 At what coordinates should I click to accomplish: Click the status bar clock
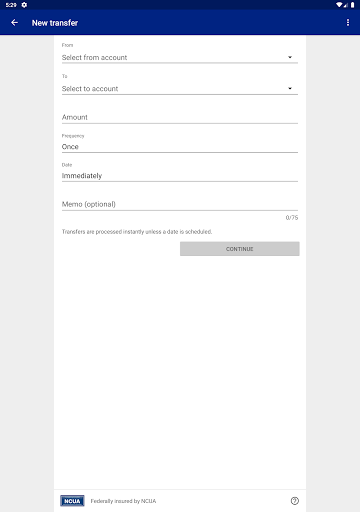(x=11, y=5)
